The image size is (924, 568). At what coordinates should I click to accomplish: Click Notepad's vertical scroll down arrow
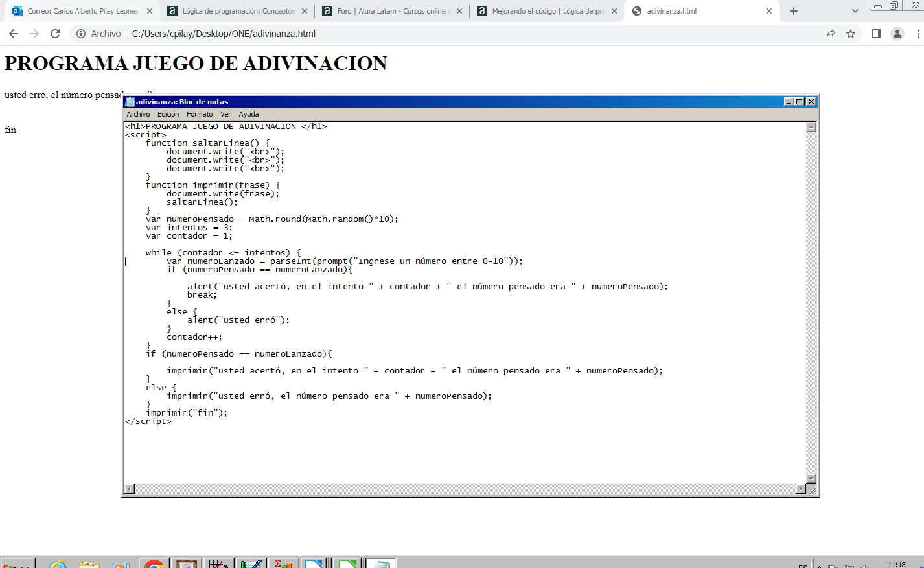click(x=811, y=479)
